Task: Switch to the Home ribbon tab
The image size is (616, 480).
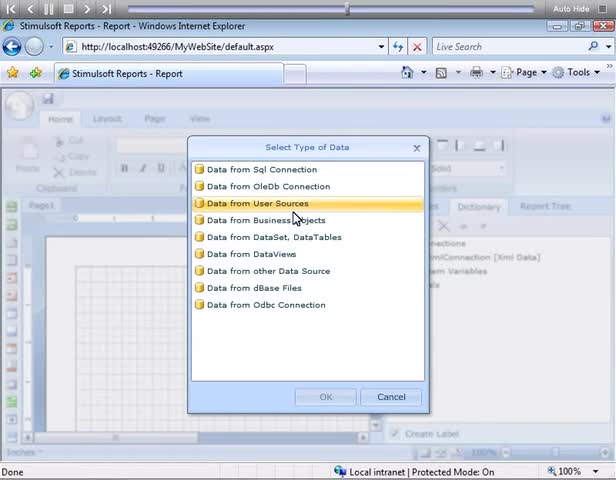Action: click(60, 119)
